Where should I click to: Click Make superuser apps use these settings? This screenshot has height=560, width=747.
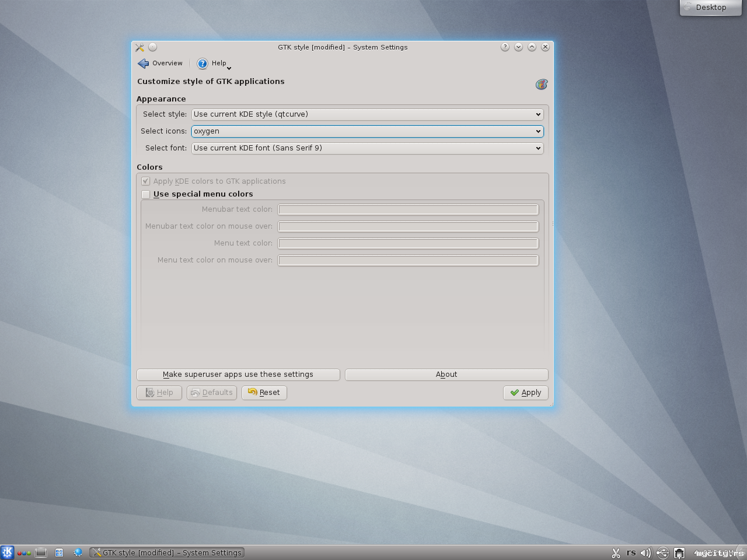click(238, 374)
